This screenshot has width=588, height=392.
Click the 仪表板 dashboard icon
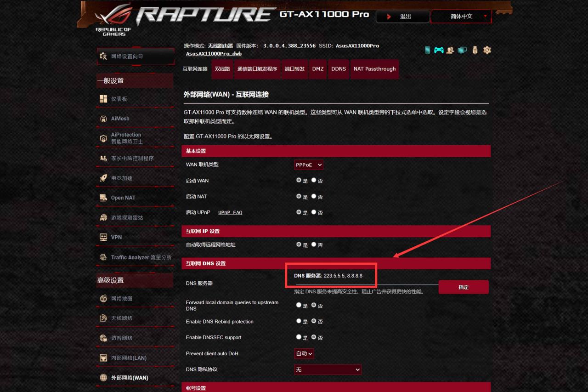pos(103,99)
